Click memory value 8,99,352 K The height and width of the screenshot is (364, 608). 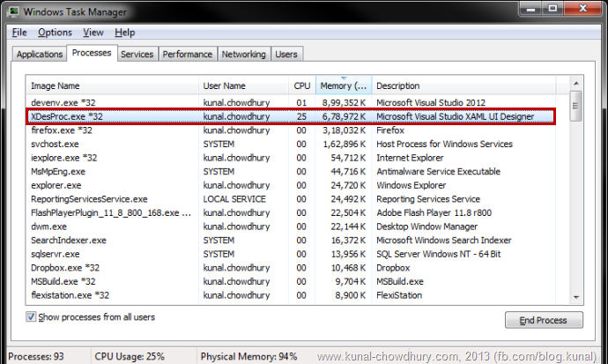(344, 103)
